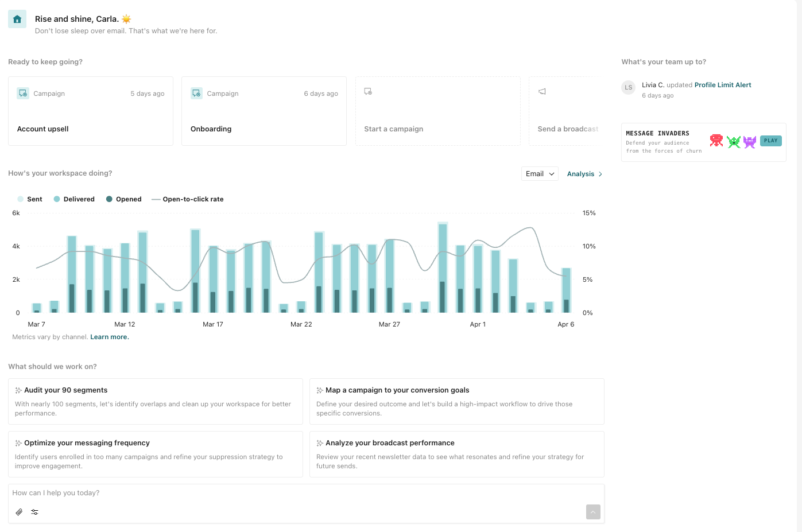
Task: Select the Send a broadcast megaphone icon
Action: point(541,91)
